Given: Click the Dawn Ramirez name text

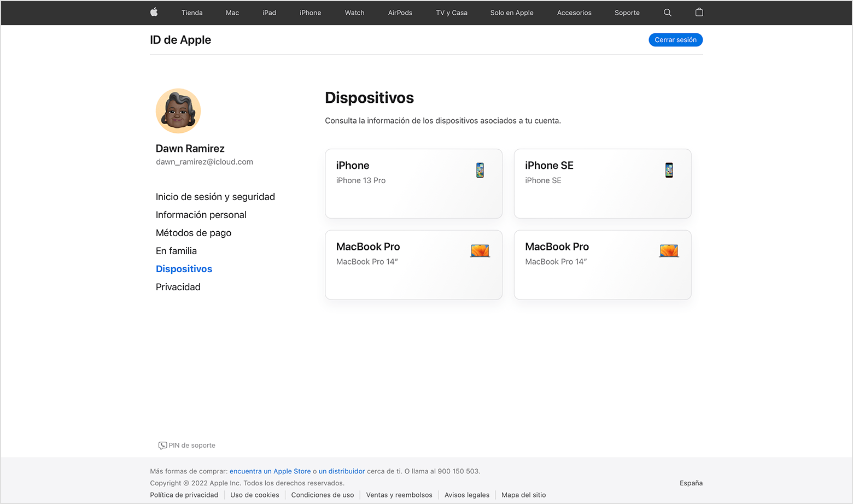Looking at the screenshot, I should pyautogui.click(x=190, y=149).
